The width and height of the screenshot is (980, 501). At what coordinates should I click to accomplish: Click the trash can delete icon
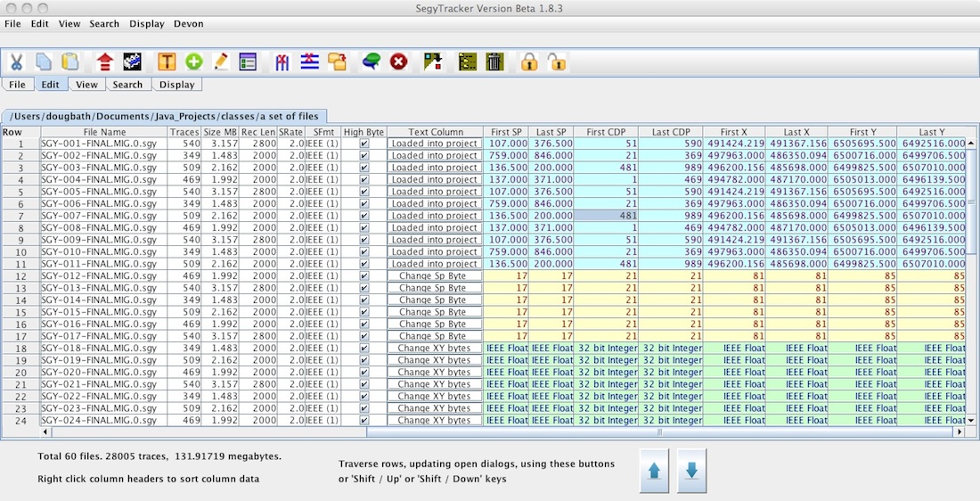495,62
